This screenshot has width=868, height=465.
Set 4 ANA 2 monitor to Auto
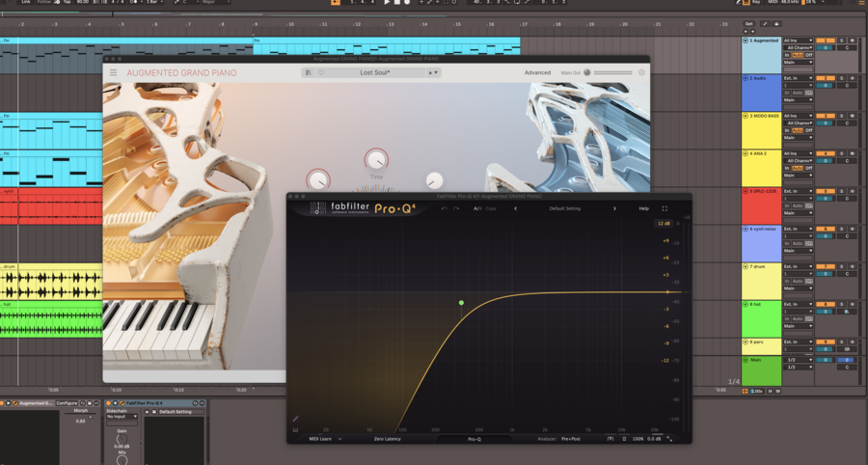pos(798,168)
